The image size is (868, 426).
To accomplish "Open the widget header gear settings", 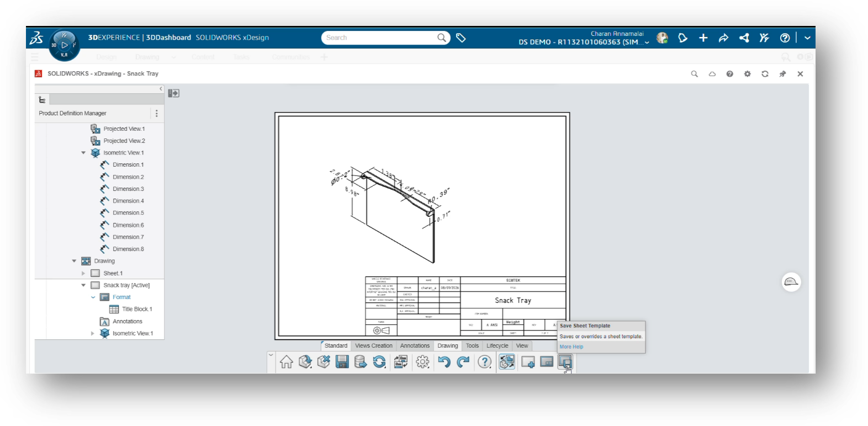I will pos(747,74).
